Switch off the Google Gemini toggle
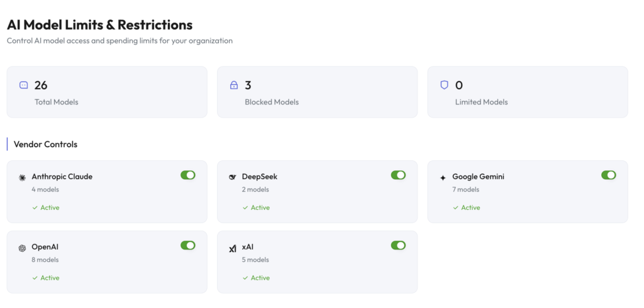The image size is (644, 308). pyautogui.click(x=609, y=175)
